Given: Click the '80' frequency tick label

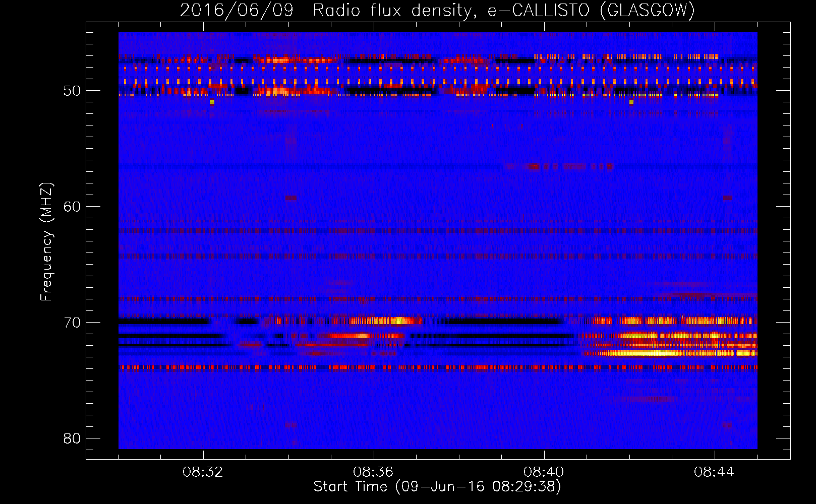Looking at the screenshot, I should coord(72,438).
